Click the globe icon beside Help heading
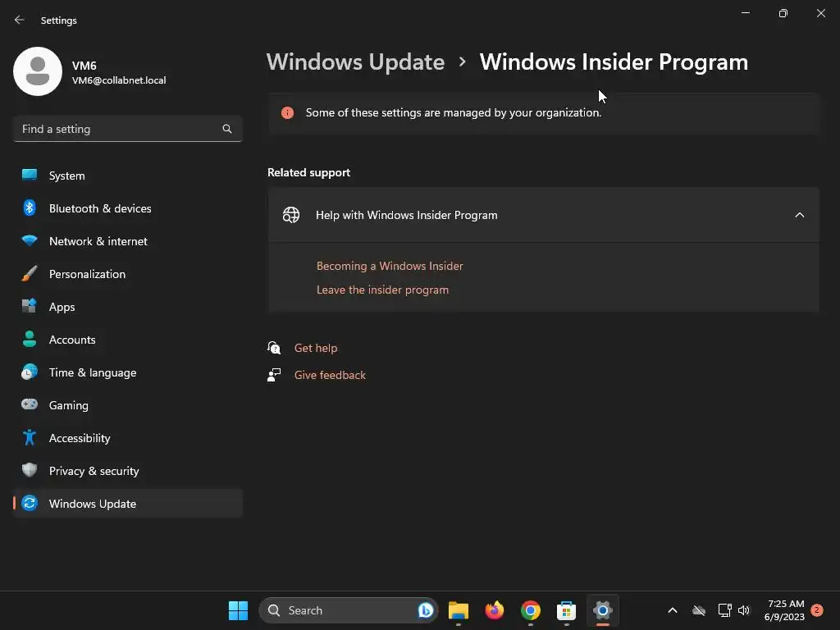 (x=291, y=215)
